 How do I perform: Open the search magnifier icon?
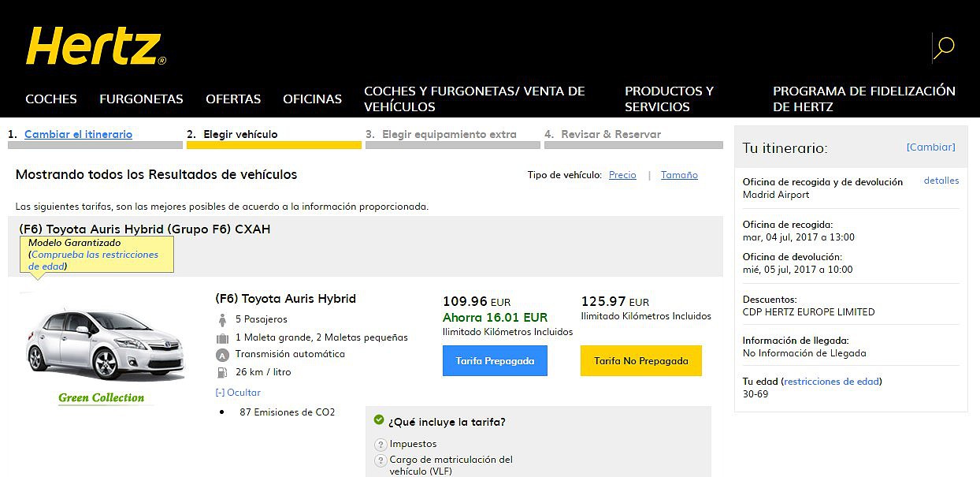coord(944,47)
